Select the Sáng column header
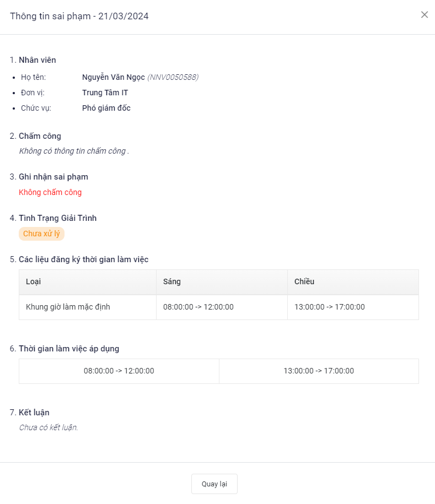 coord(172,281)
